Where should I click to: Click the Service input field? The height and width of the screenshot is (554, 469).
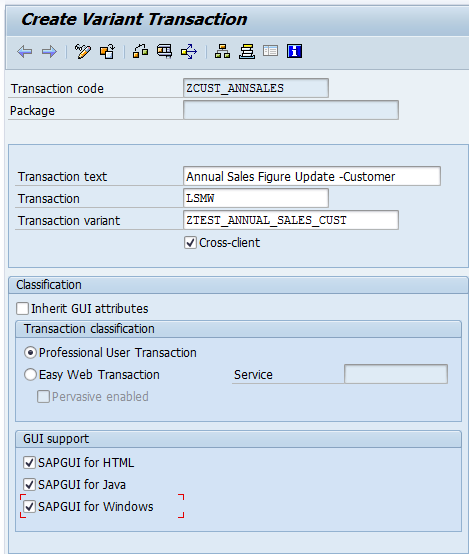pyautogui.click(x=396, y=374)
